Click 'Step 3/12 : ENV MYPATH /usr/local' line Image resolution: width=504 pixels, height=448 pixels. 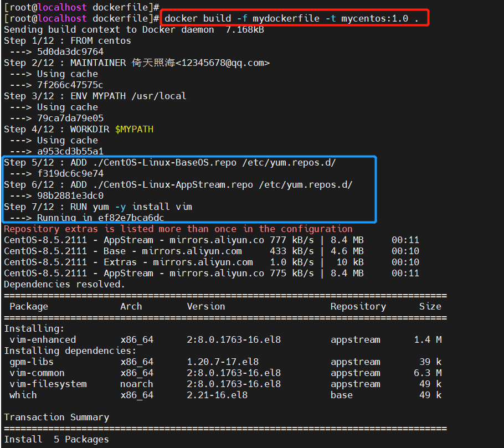[95, 96]
